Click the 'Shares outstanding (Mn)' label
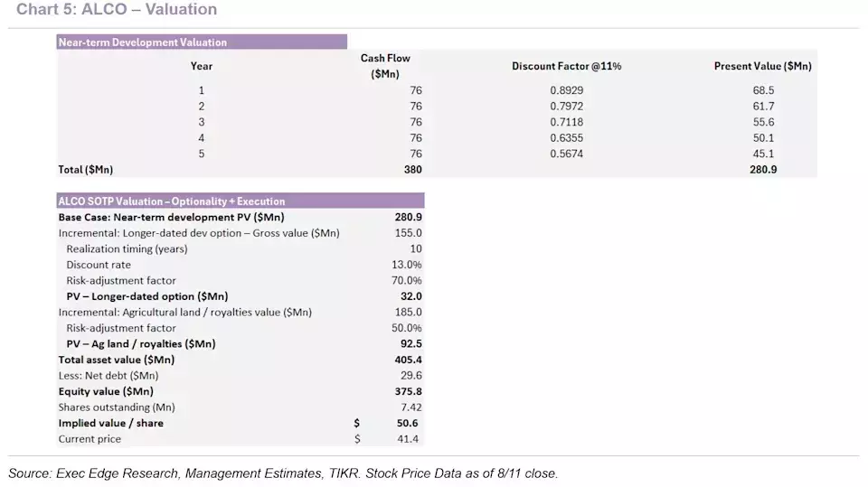The width and height of the screenshot is (868, 487). (x=117, y=407)
